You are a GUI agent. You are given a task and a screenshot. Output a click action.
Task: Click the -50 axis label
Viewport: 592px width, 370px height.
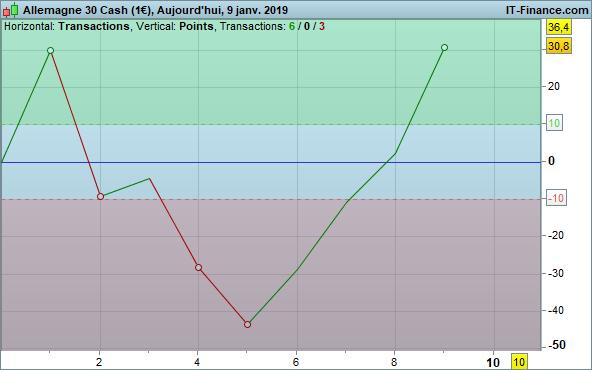click(x=556, y=345)
